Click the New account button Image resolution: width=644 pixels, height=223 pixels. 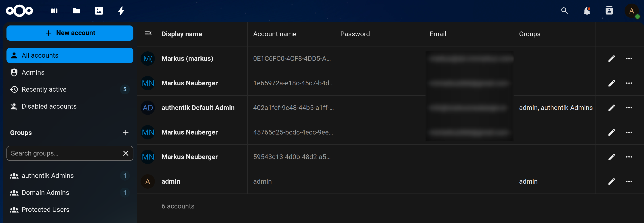pos(70,33)
